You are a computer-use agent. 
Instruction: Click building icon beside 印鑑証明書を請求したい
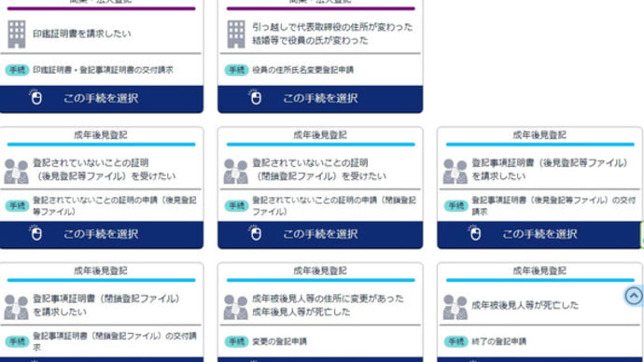(17, 35)
